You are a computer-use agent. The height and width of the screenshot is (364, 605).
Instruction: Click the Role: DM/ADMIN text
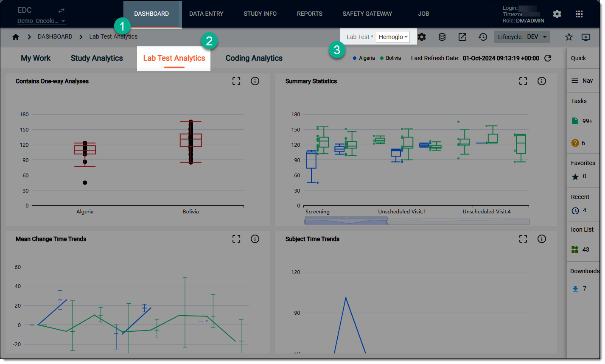[x=524, y=21]
